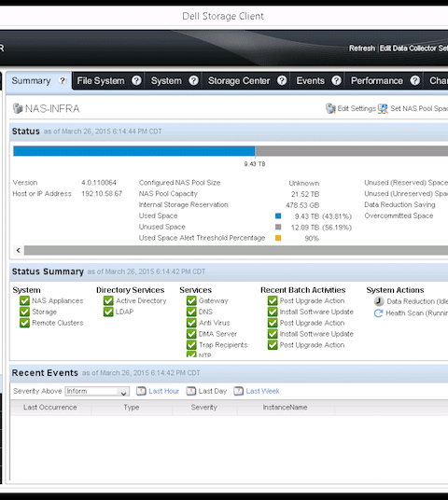The image size is (448, 500).
Task: Click the used space capacity bar
Action: [134, 151]
